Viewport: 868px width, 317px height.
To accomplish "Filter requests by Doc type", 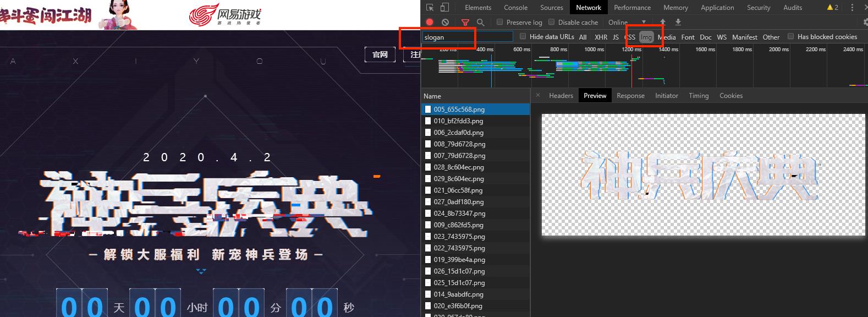I will pyautogui.click(x=705, y=37).
